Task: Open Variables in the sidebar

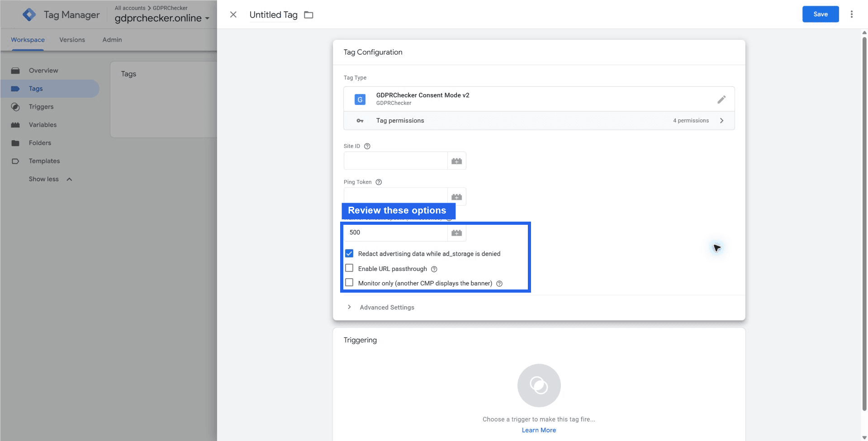Action: point(43,125)
